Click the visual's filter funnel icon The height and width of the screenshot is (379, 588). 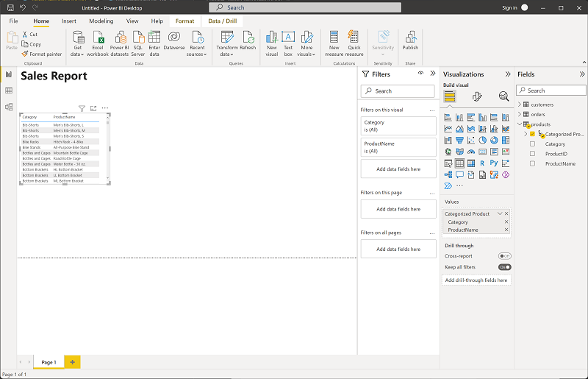tap(82, 109)
